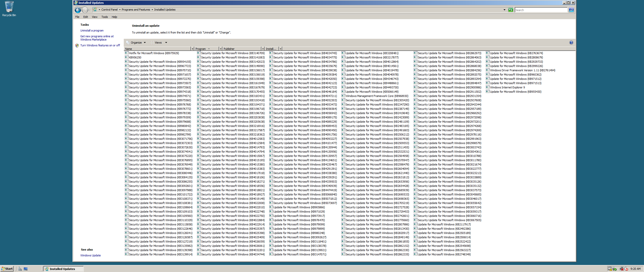Image resolution: width=644 pixels, height=272 pixels.
Task: Click Uninstall a program link
Action: 92,30
